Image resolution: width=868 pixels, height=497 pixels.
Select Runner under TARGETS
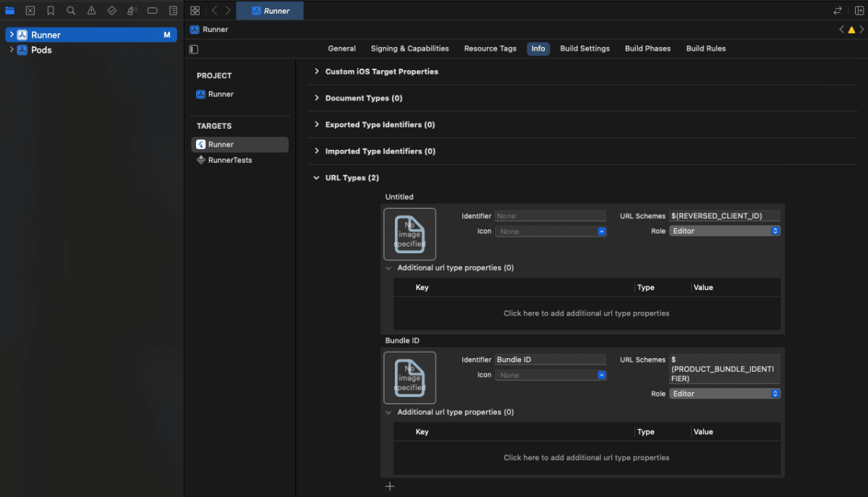(x=239, y=145)
